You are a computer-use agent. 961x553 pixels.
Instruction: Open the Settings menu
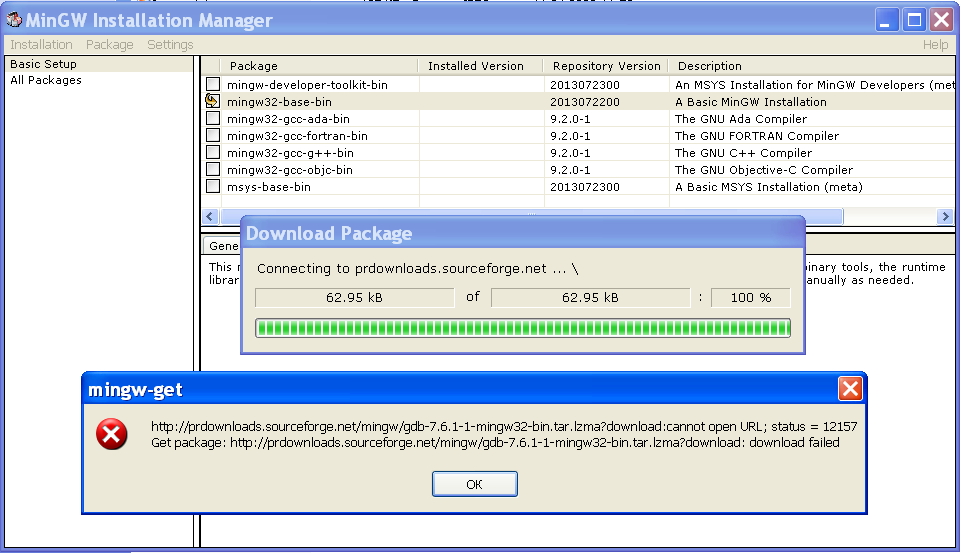[x=170, y=45]
